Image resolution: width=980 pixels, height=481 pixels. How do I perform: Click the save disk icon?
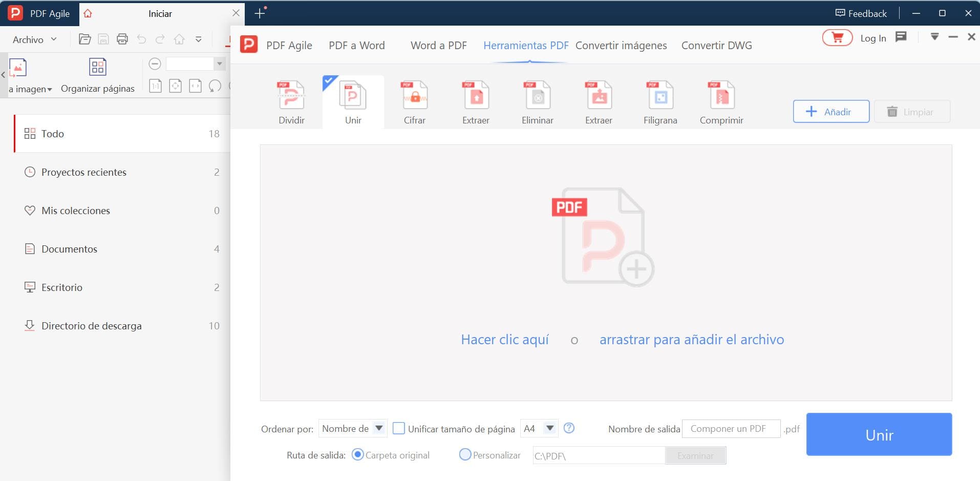pyautogui.click(x=103, y=39)
